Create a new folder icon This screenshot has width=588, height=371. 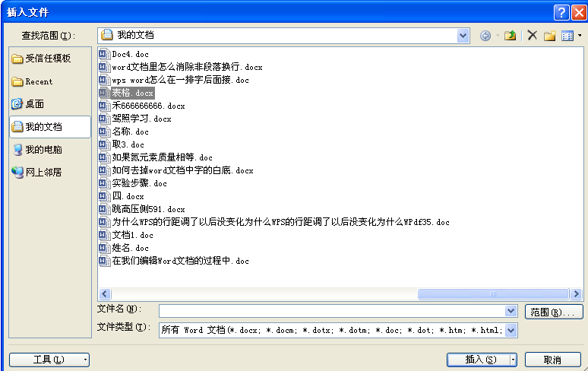[550, 36]
